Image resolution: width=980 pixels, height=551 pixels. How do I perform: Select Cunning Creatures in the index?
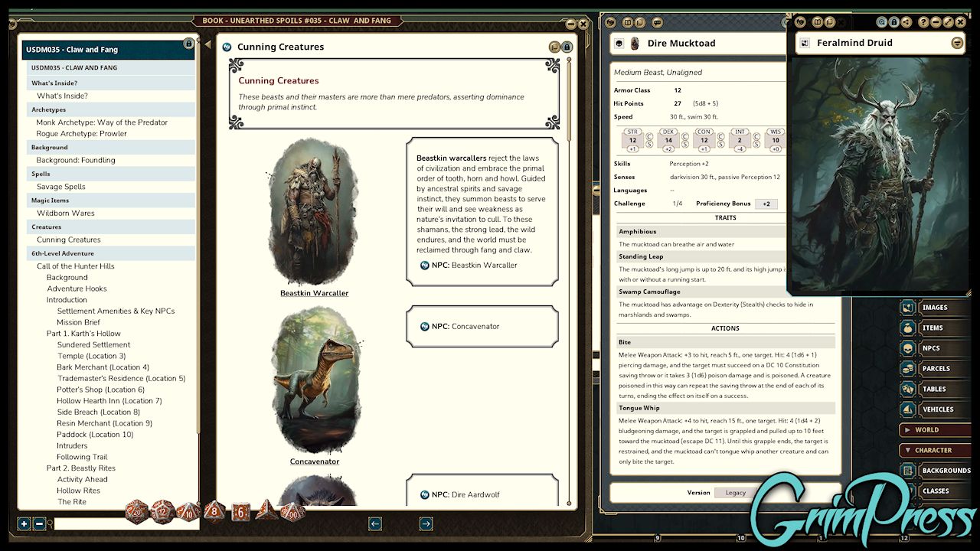pos(69,240)
